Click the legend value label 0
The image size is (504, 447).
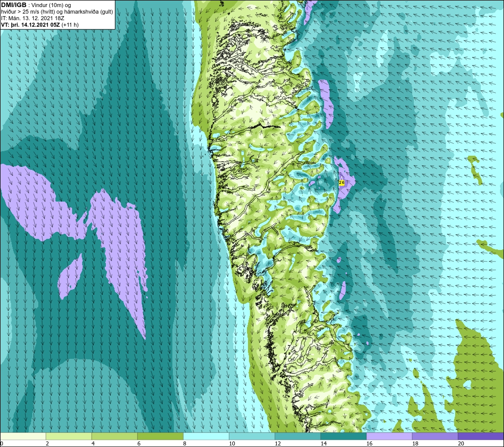2,444
